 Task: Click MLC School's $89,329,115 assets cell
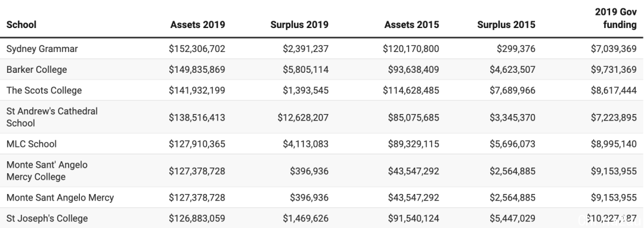413,144
